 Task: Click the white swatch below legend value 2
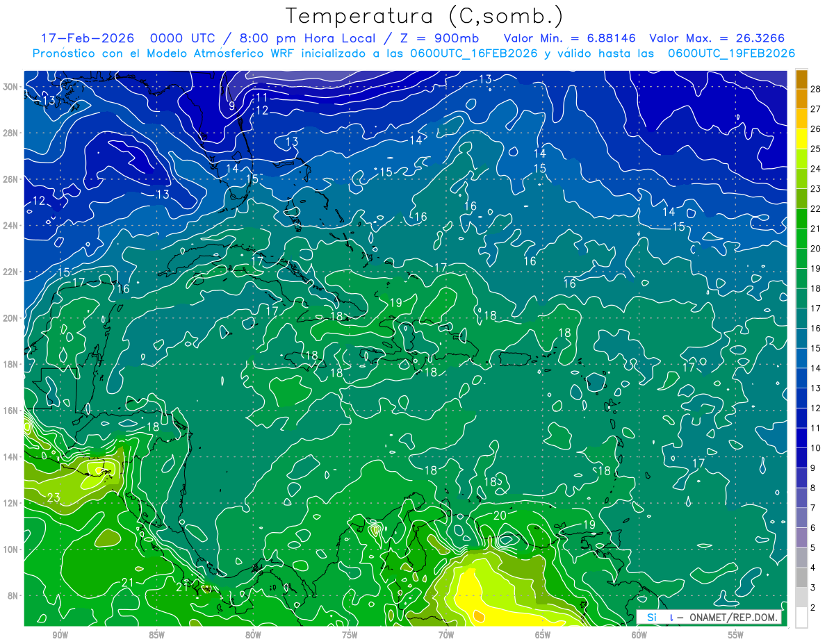(801, 617)
